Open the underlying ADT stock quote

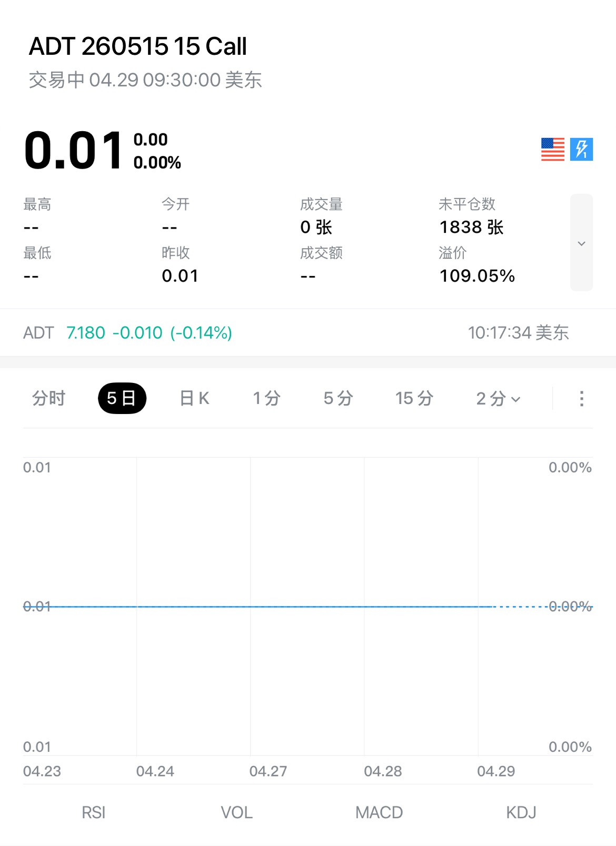click(128, 333)
